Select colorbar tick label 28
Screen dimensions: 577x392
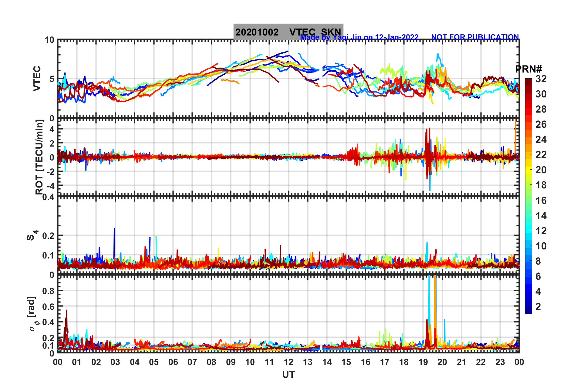(541, 109)
